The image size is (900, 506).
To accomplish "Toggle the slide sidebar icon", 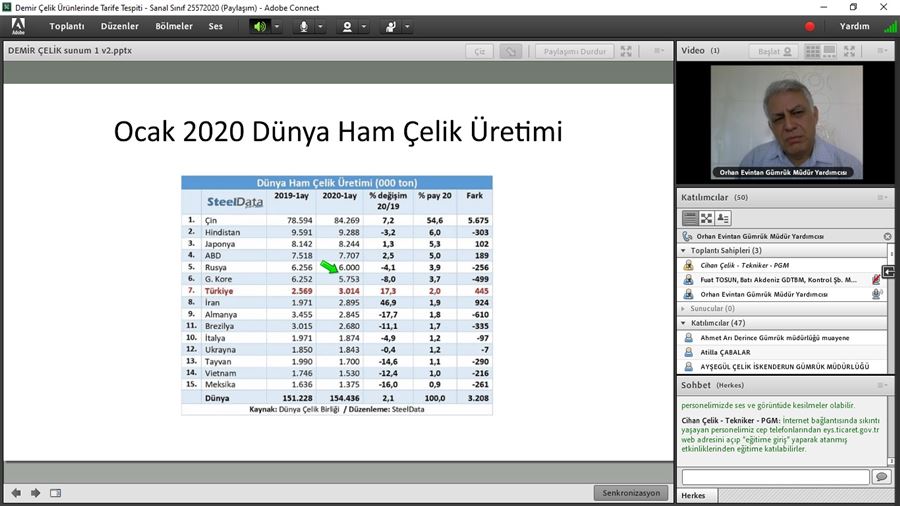I will [56, 492].
